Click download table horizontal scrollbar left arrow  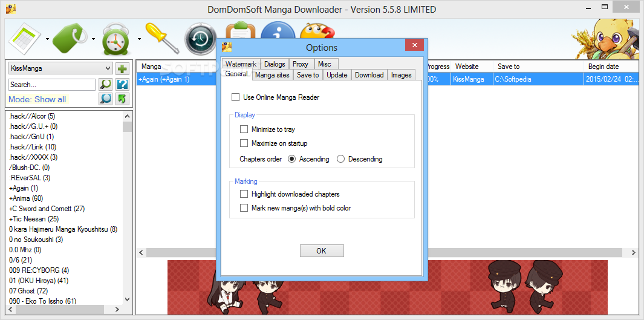141,252
